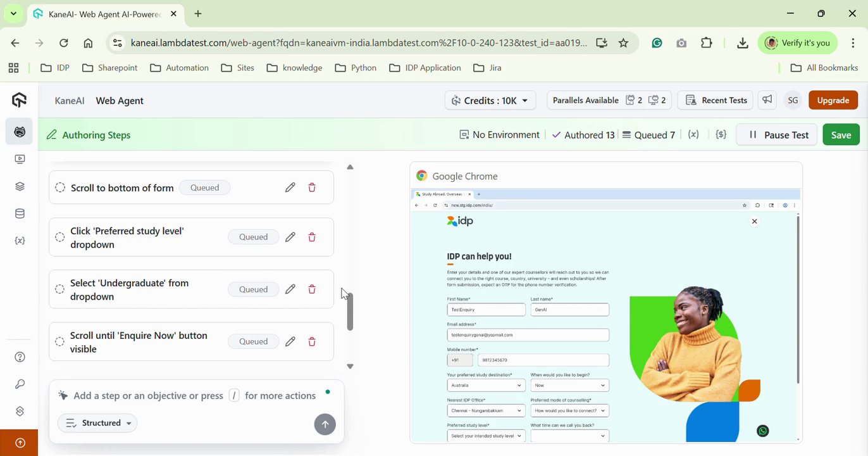Open the Nearest IDP Office dropdown
868x456 pixels.
tap(486, 411)
